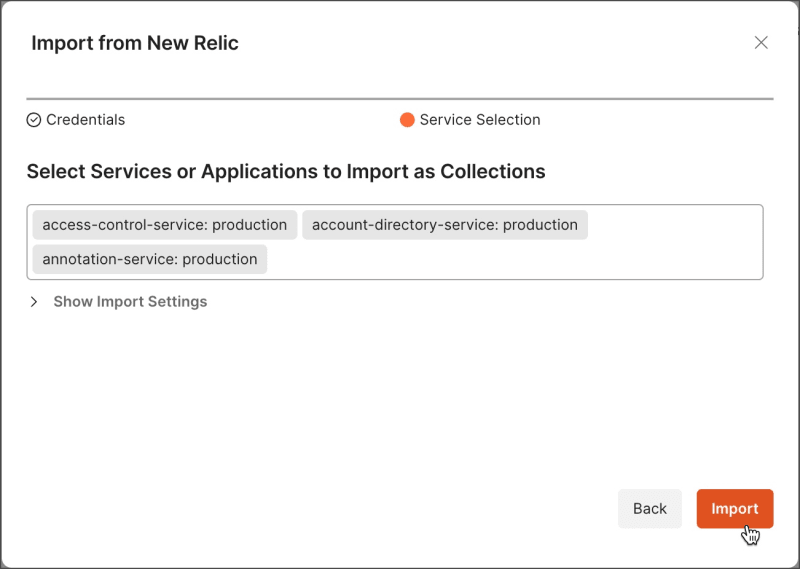
Task: Select the account-directory-service: production chip
Action: point(445,225)
